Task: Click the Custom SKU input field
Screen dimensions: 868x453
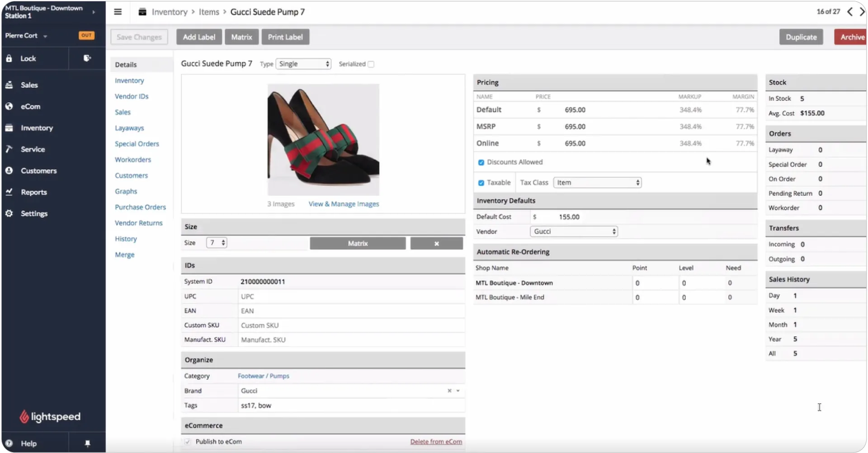Action: 351,326
